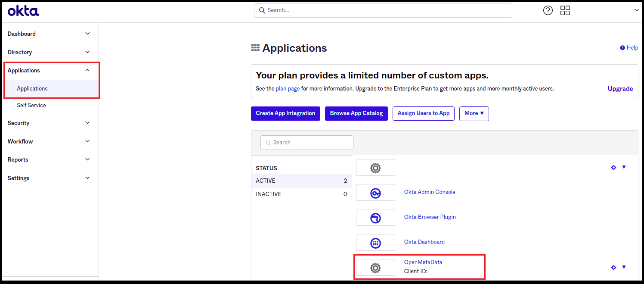Click the settings gear on the first app row
Screen dimensions: 644x284
(x=613, y=167)
